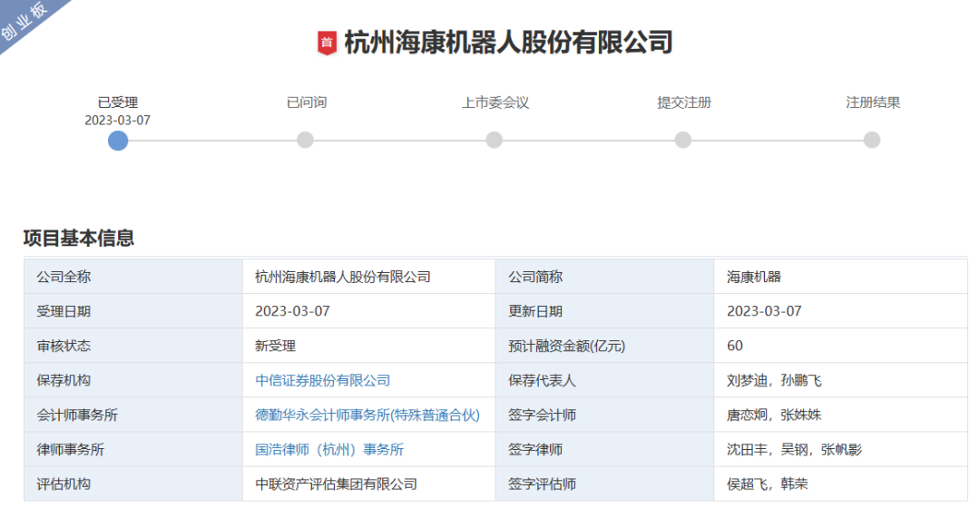Click the 中联资产评估集团有限公司 value

[336, 484]
